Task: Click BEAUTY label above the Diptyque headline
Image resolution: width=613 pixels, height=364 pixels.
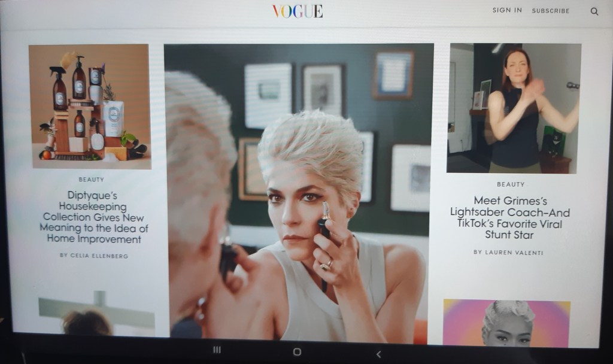Action: click(91, 179)
